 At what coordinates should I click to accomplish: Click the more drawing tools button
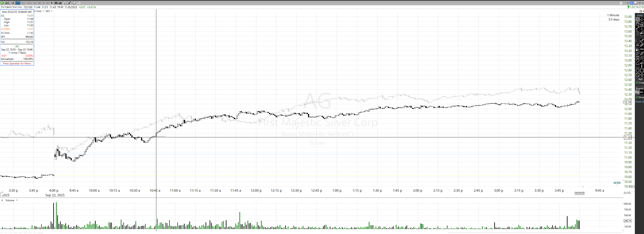point(640,15)
